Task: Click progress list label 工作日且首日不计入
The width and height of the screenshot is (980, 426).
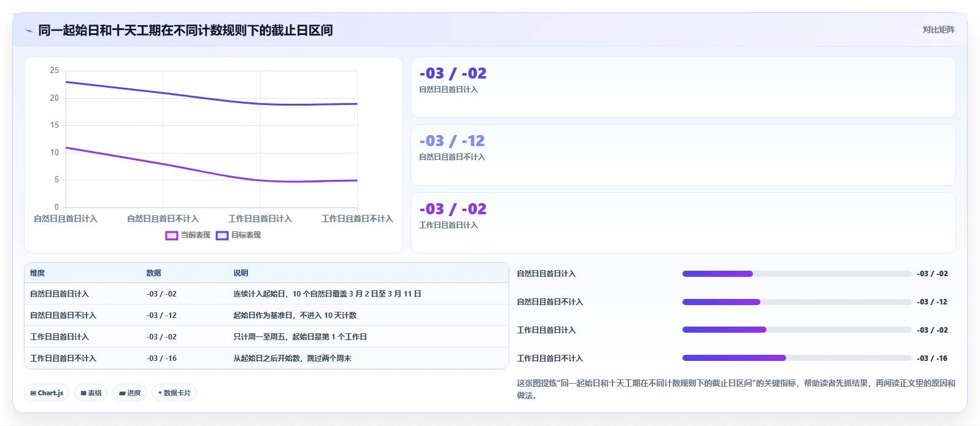Action: coord(550,358)
